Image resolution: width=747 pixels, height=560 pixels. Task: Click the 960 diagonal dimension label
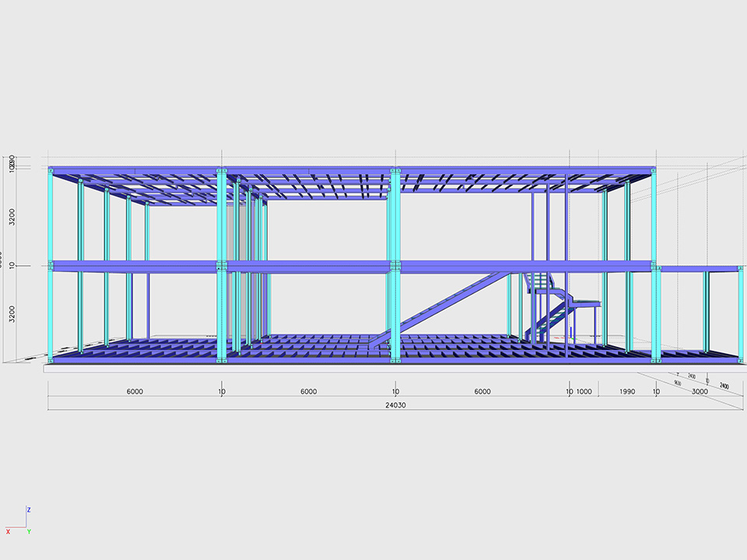[677, 383]
